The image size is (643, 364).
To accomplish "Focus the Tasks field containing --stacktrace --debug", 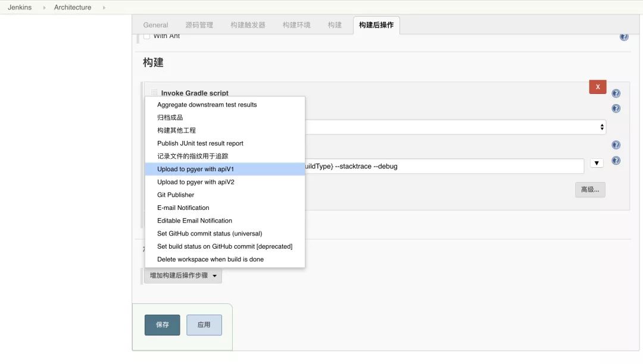I will click(445, 166).
